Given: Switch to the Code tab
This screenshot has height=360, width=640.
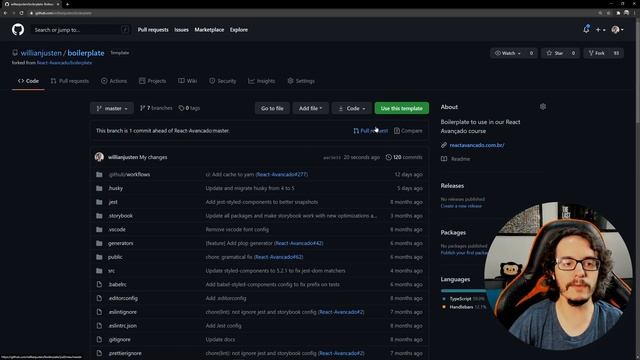Looking at the screenshot, I should [x=28, y=81].
